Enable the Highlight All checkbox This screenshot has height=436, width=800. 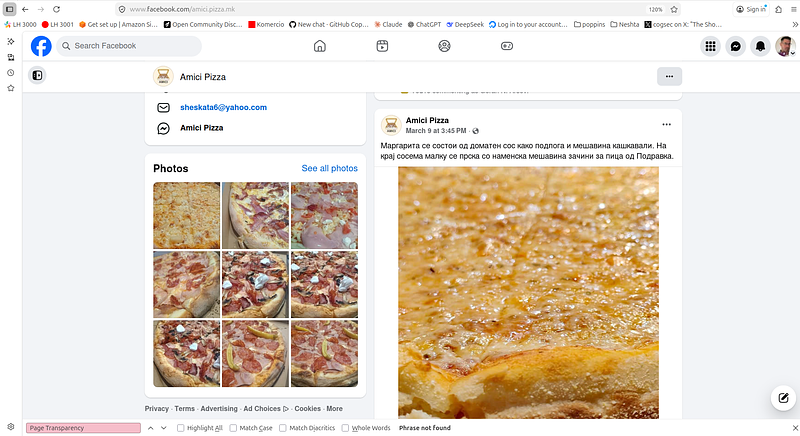click(x=181, y=428)
